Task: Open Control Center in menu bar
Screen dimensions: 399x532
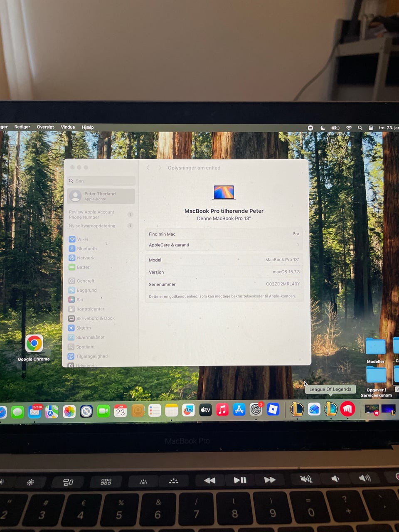Action: [x=371, y=128]
